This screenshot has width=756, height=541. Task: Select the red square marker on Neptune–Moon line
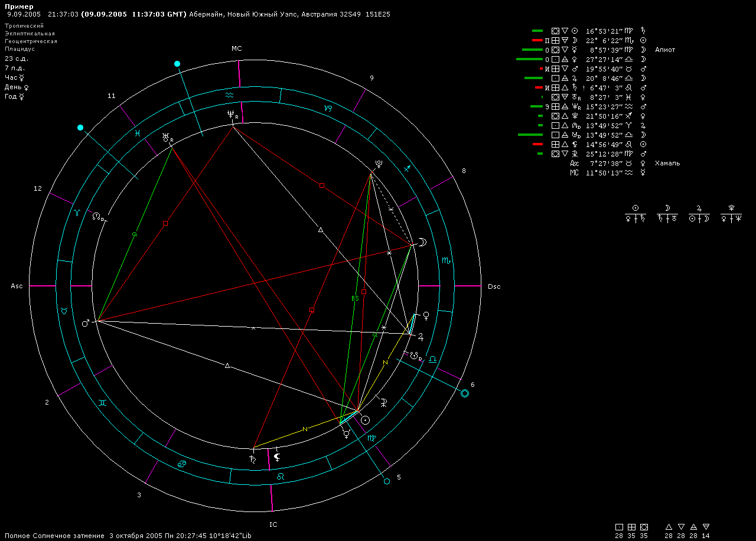(x=322, y=185)
